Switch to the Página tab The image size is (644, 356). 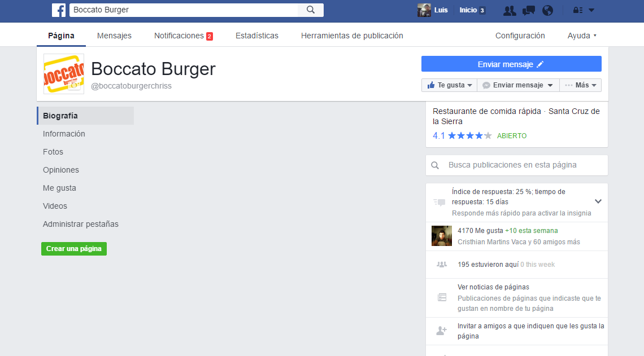click(61, 36)
